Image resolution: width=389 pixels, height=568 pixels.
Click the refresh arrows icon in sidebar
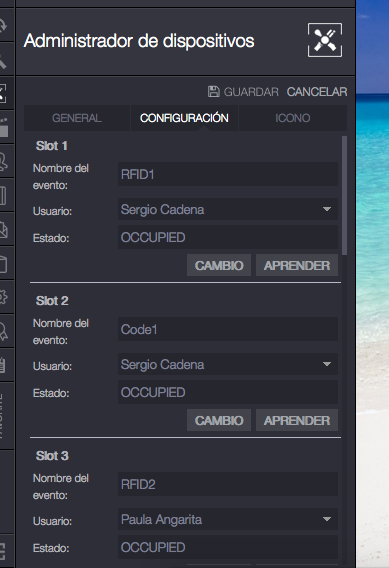coord(3,25)
